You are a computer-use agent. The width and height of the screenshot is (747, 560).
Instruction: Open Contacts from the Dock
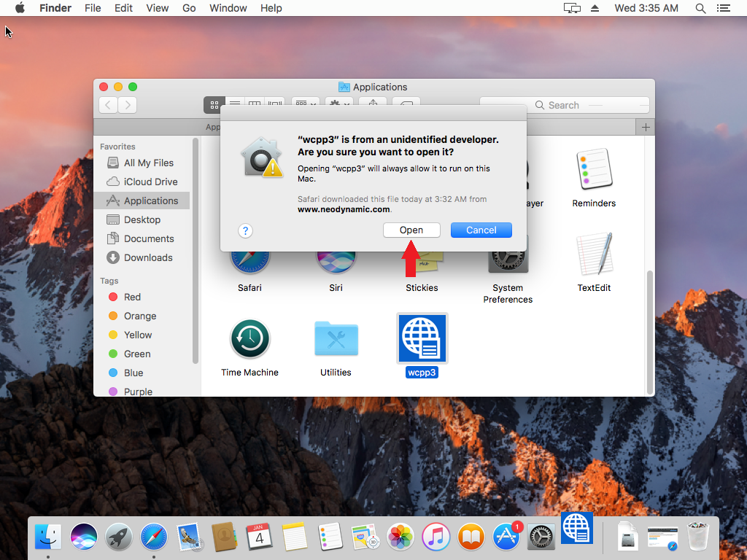tap(224, 537)
